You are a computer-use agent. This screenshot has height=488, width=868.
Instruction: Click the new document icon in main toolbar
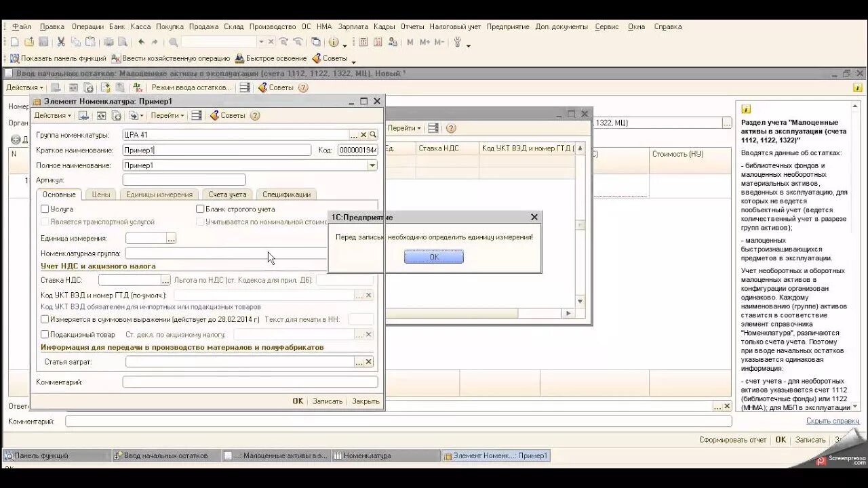click(14, 42)
